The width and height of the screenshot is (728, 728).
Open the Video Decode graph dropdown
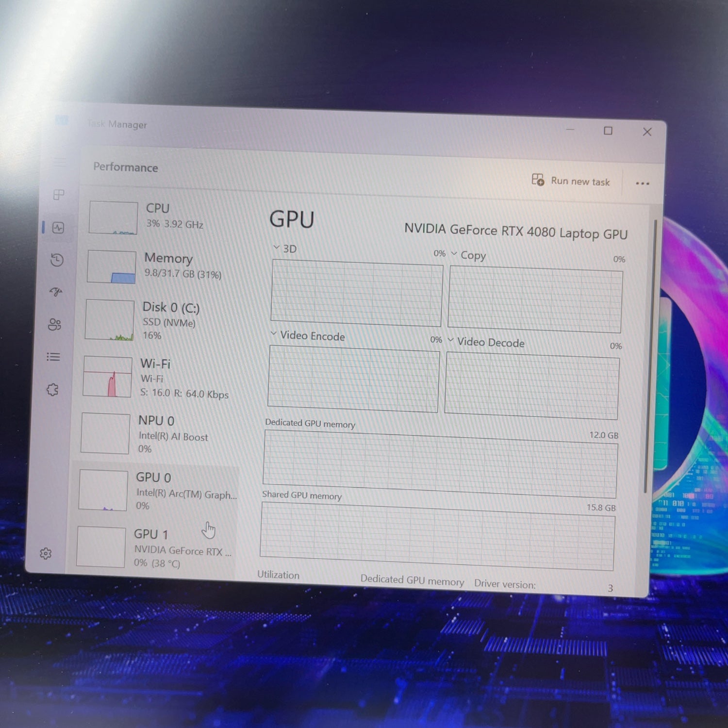click(x=451, y=340)
